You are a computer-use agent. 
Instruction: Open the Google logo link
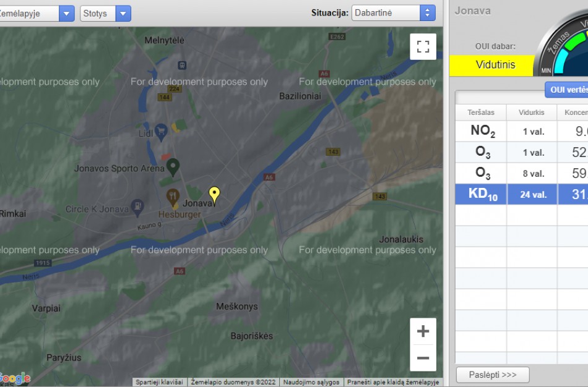pos(15,378)
